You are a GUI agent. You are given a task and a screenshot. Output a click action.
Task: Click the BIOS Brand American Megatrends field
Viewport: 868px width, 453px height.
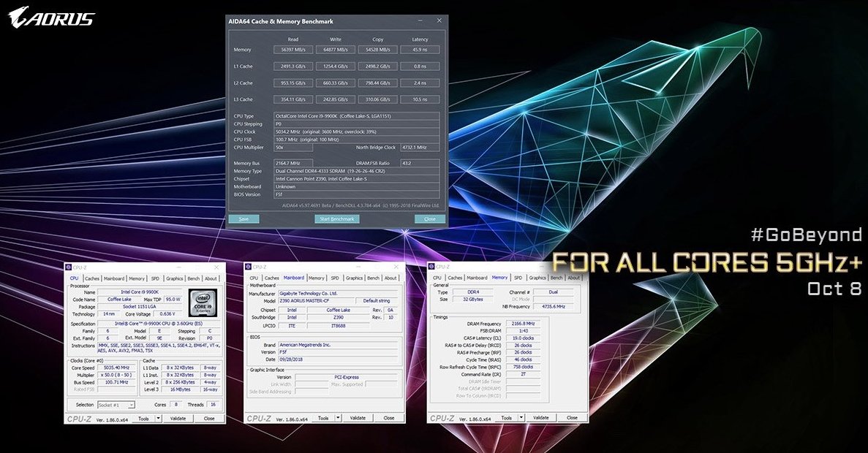338,345
